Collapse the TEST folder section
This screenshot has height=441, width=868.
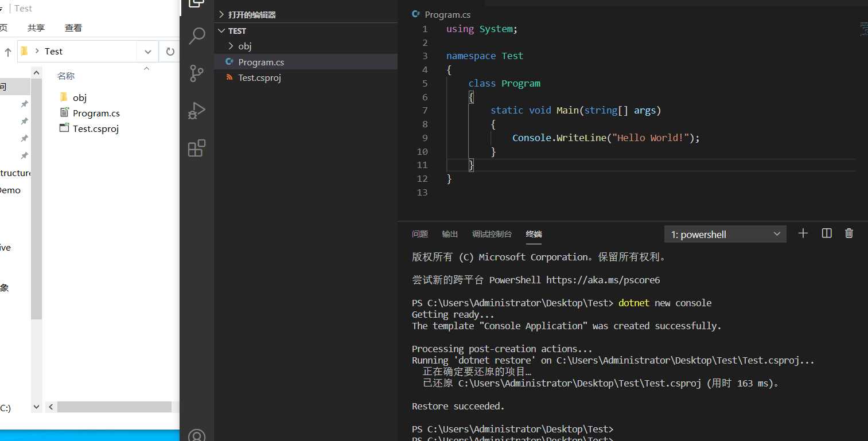tap(306, 31)
